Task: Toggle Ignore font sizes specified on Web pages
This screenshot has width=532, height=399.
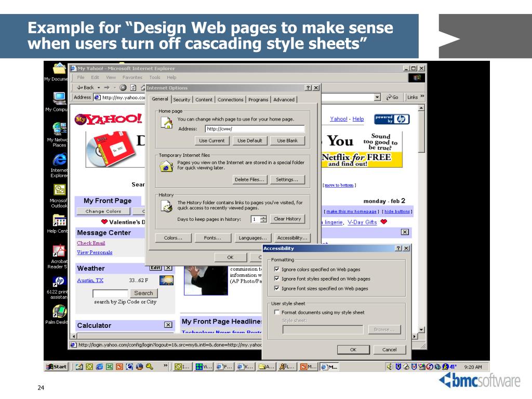Action: coord(277,288)
